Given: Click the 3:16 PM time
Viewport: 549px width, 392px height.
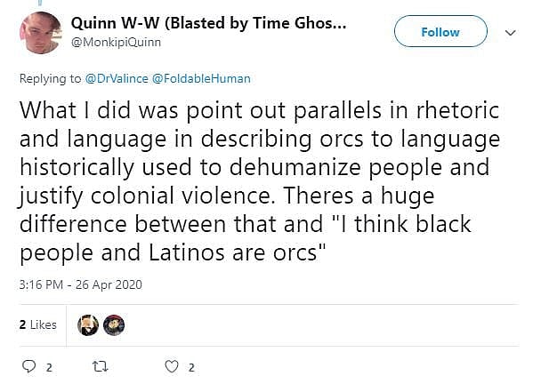Looking at the screenshot, I should tap(41, 285).
